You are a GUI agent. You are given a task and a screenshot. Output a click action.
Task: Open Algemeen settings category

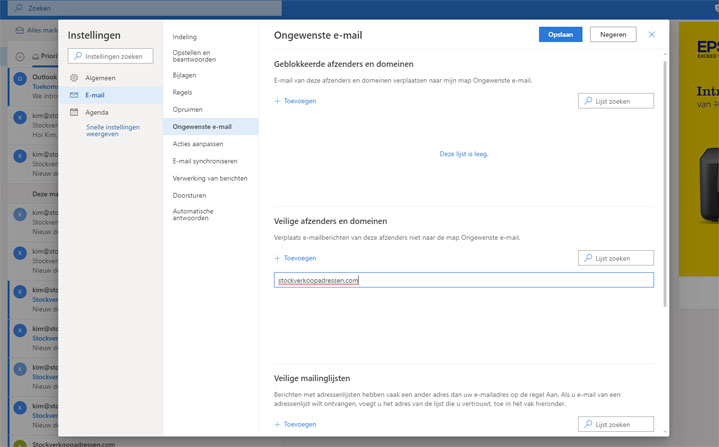[x=99, y=77]
